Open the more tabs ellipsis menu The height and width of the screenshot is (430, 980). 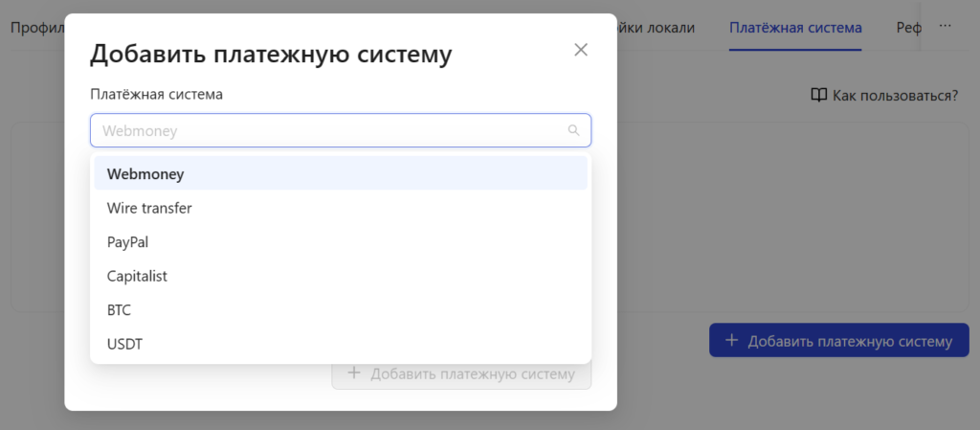(945, 26)
